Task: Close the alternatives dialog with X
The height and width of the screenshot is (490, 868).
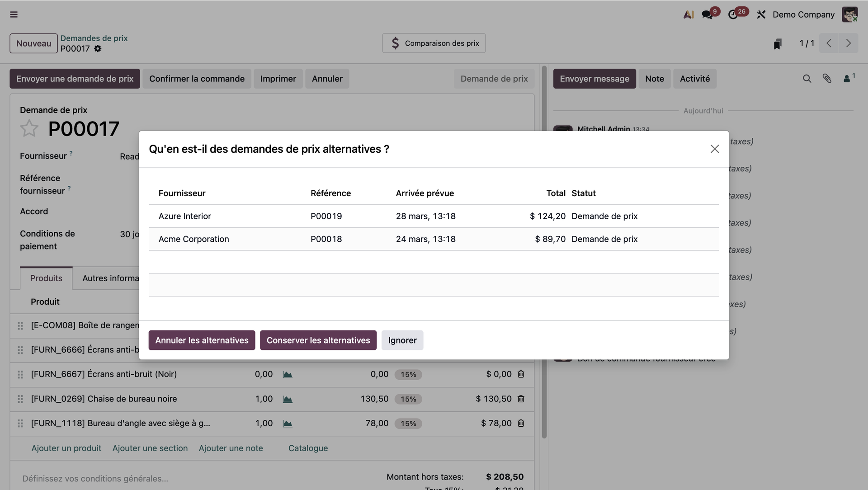Action: click(x=714, y=149)
